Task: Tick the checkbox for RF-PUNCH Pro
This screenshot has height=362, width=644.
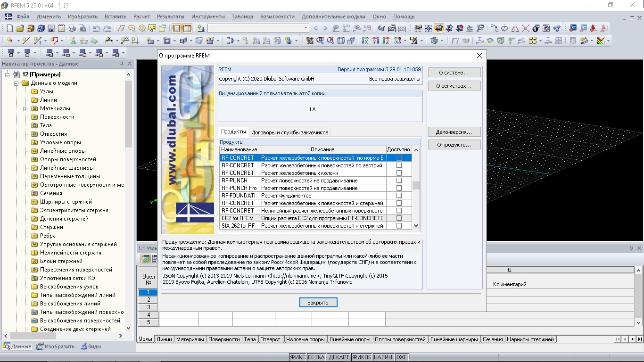Action: point(399,188)
